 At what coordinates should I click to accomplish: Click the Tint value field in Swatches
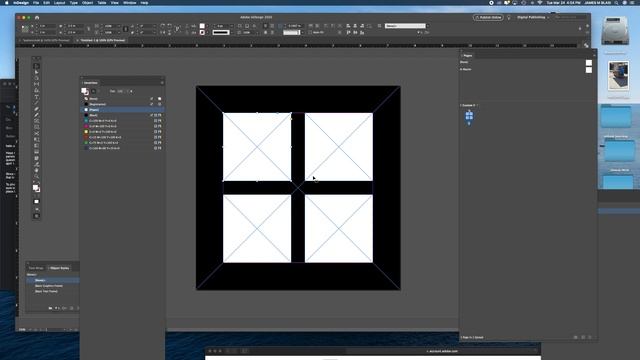[x=121, y=91]
